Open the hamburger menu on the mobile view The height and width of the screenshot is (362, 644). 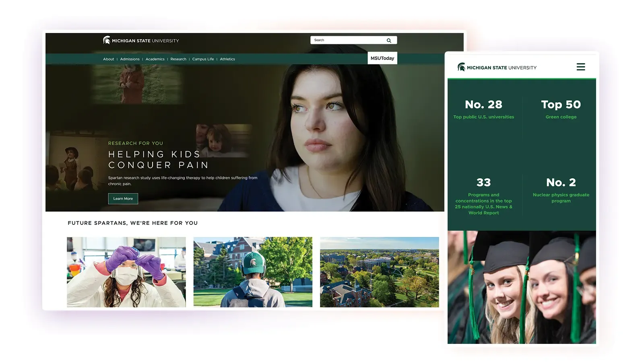pos(581,67)
